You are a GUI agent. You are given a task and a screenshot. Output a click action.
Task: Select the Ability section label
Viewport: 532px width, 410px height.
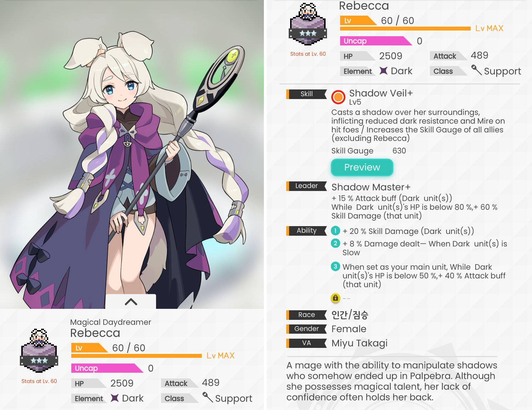click(x=306, y=231)
